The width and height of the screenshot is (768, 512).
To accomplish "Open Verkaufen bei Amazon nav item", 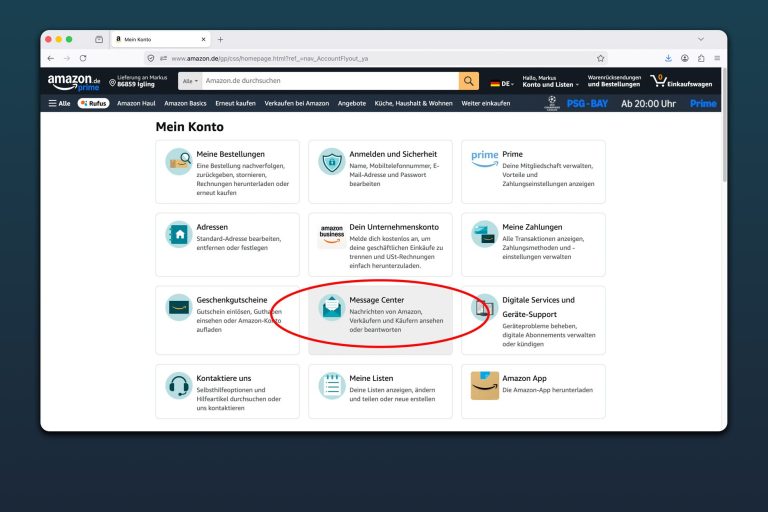I will pos(297,103).
